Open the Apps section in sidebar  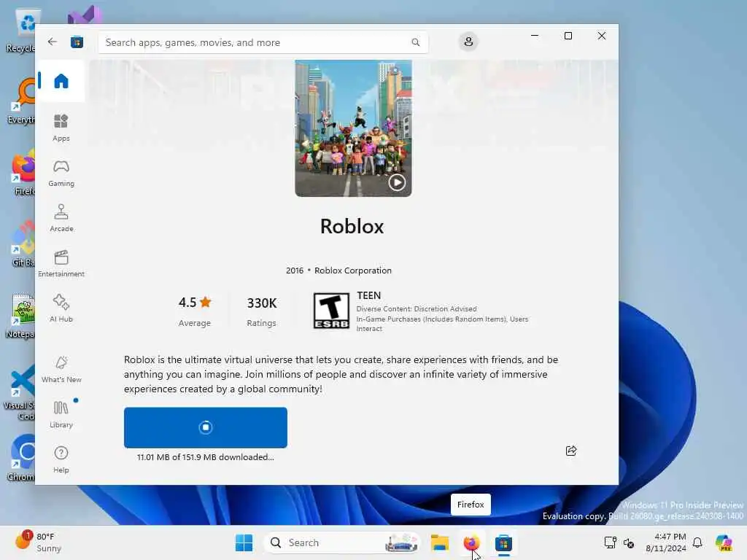[x=61, y=128]
